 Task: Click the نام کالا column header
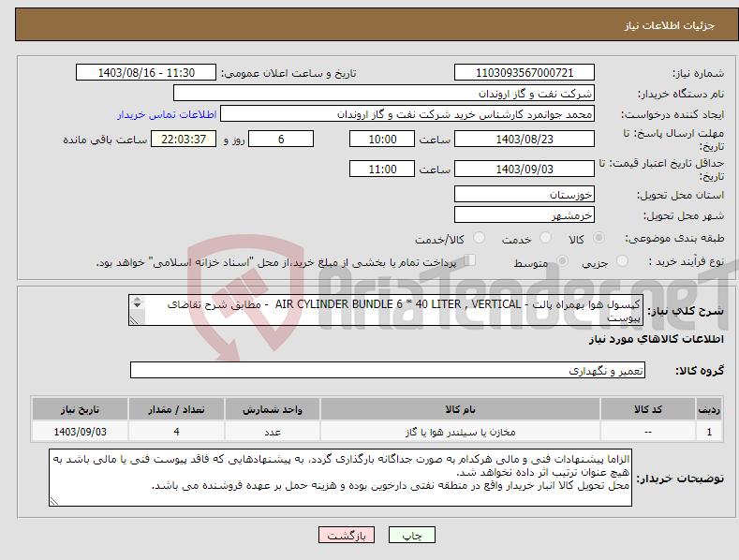point(460,409)
